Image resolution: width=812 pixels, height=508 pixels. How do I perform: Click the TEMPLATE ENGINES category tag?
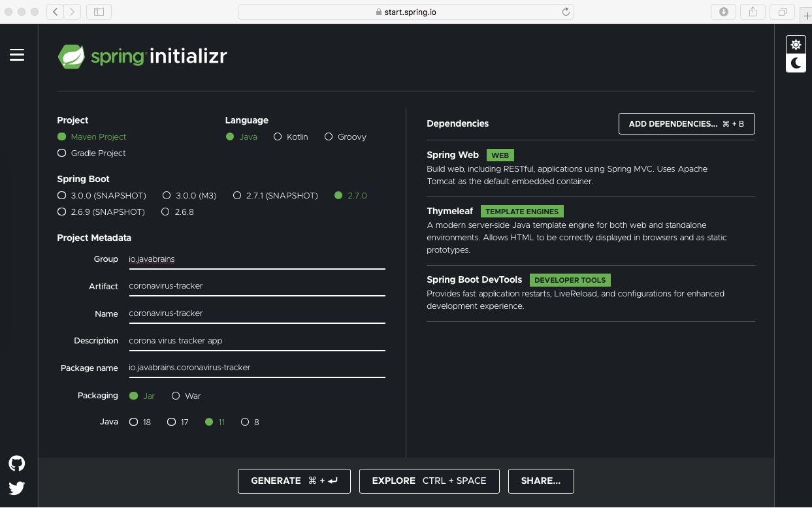[x=522, y=212]
